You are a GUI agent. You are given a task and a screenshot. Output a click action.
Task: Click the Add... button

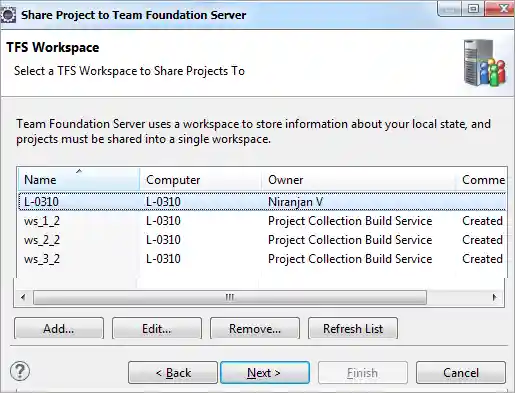(59, 329)
